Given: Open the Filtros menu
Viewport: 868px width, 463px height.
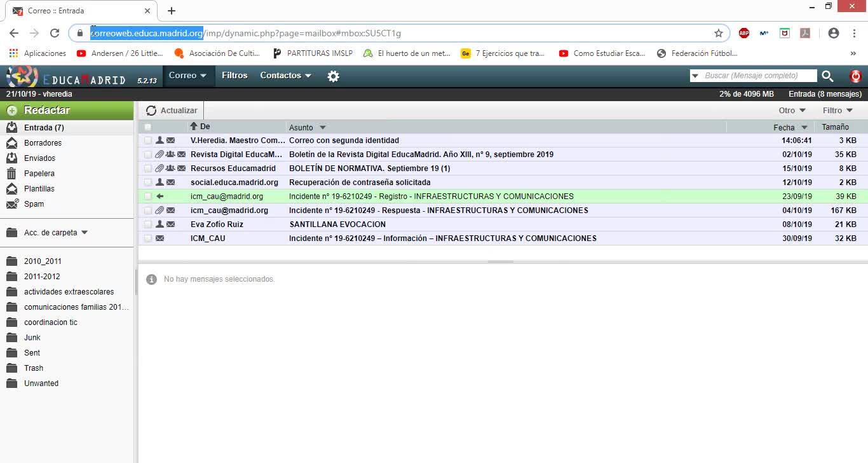Looking at the screenshot, I should point(234,76).
